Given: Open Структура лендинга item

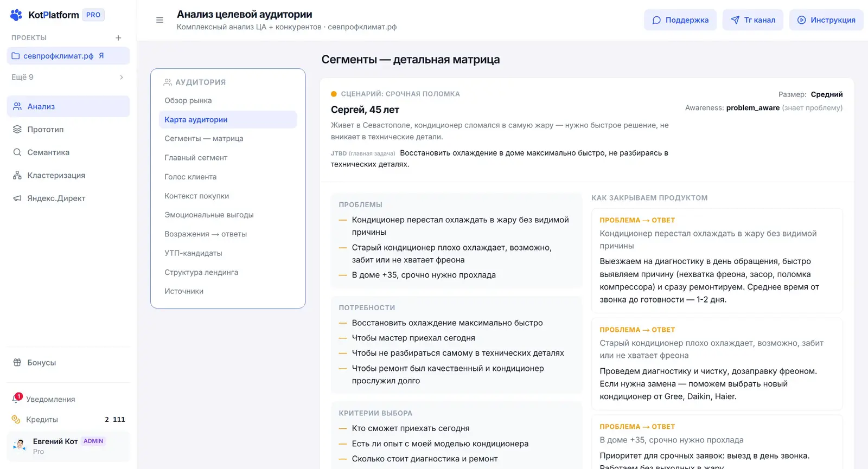Looking at the screenshot, I should click(228, 272).
